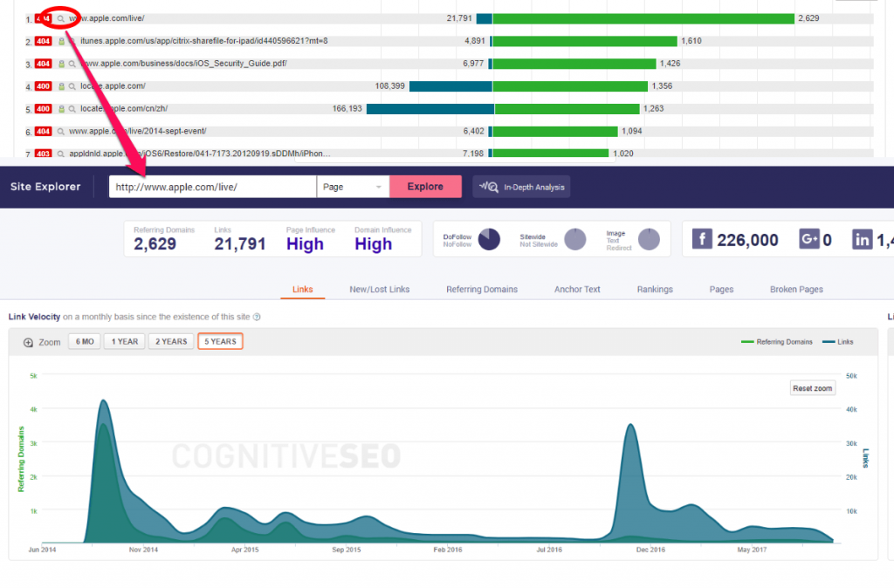Click green bar in itunes.apple.com row
Screen dimensions: 894x588
coord(584,41)
